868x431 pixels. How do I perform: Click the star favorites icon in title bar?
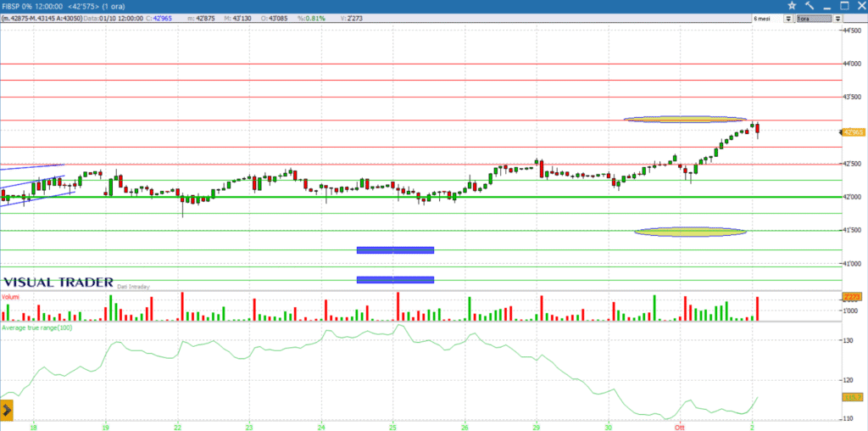[x=791, y=6]
